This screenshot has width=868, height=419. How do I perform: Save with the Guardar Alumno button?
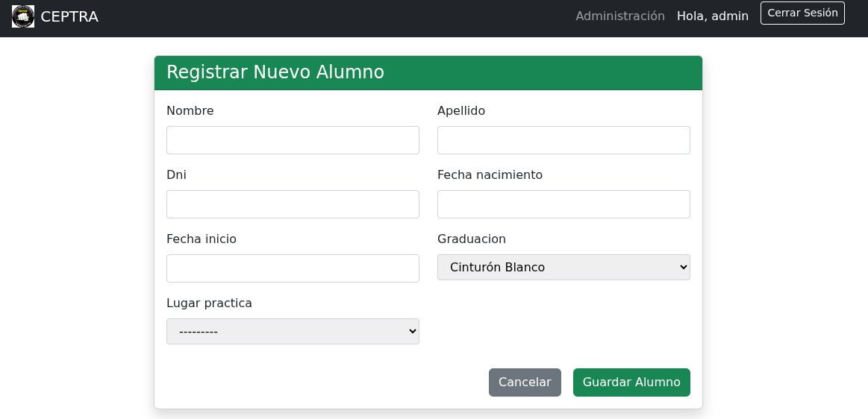[631, 382]
